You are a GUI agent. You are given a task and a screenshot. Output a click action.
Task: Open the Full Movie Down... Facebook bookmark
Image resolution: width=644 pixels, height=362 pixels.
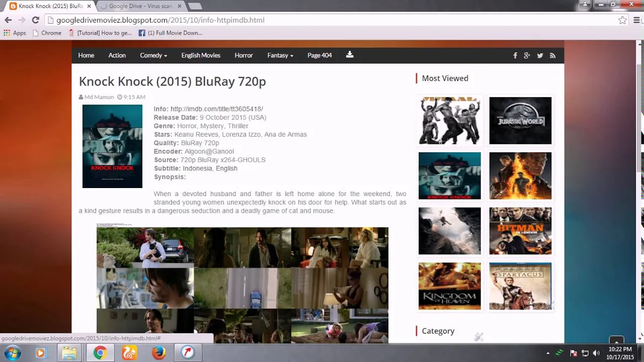170,33
